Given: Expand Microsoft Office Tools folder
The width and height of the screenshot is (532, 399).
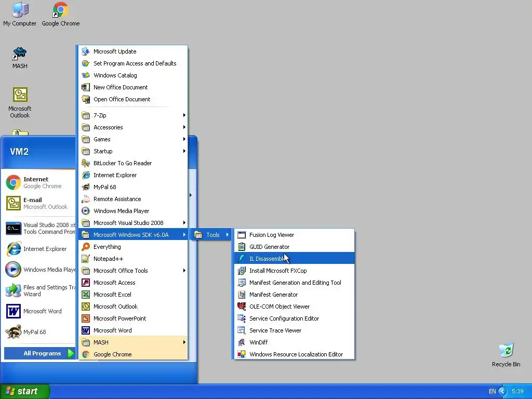Looking at the screenshot, I should click(133, 271).
